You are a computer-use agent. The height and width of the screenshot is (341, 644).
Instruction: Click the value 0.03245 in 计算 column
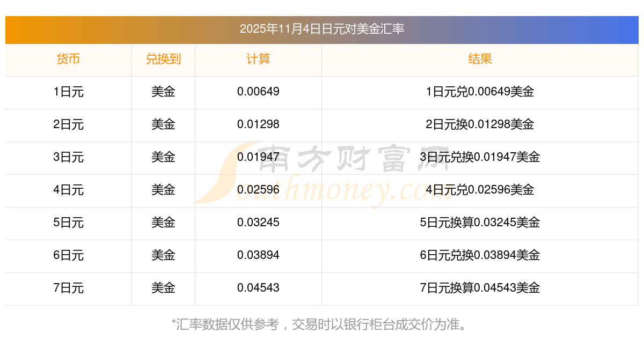click(x=258, y=223)
